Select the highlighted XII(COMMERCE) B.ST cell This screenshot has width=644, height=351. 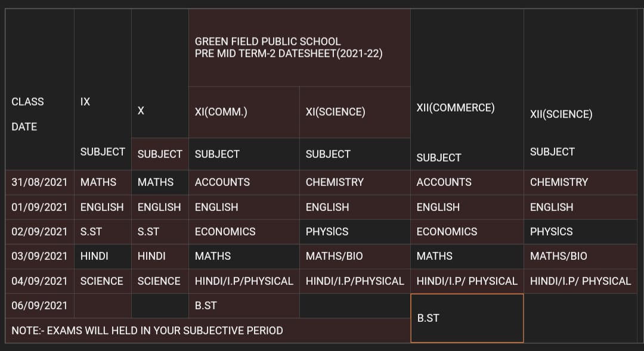coord(467,318)
